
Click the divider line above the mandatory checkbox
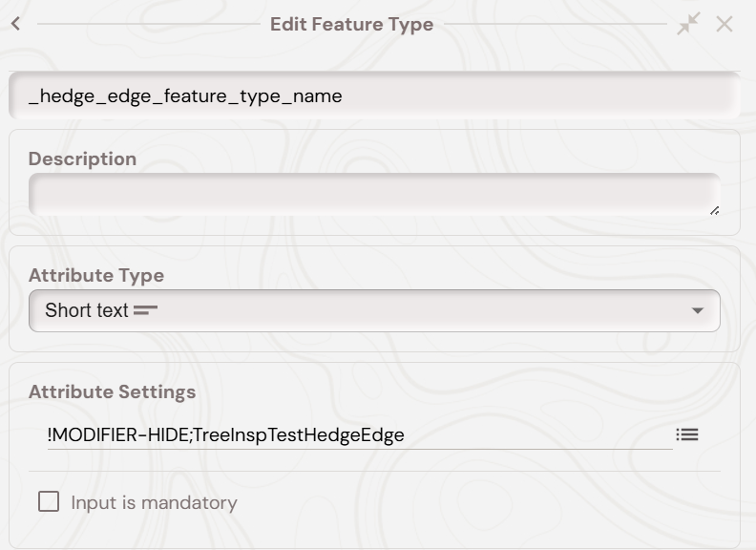[x=374, y=471]
